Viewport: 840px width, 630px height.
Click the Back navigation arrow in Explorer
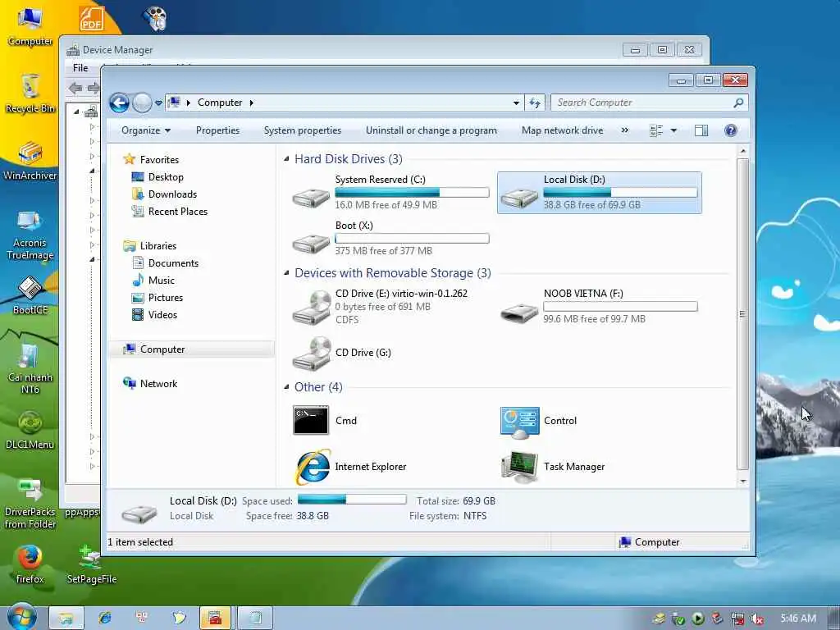tap(119, 103)
